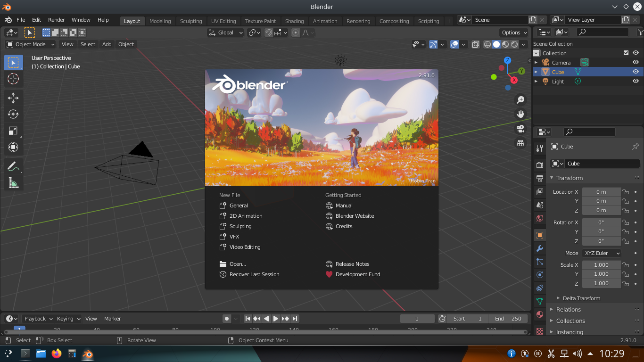Uncheck the Collection checkbox in the outliner
The image size is (644, 362).
pos(626,53)
